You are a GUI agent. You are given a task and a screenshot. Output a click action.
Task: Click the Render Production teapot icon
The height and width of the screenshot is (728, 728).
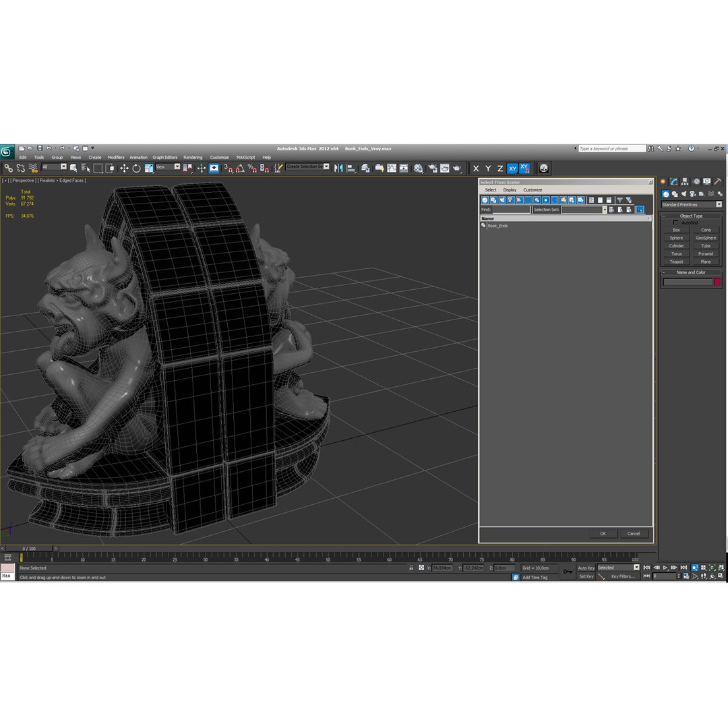[457, 168]
